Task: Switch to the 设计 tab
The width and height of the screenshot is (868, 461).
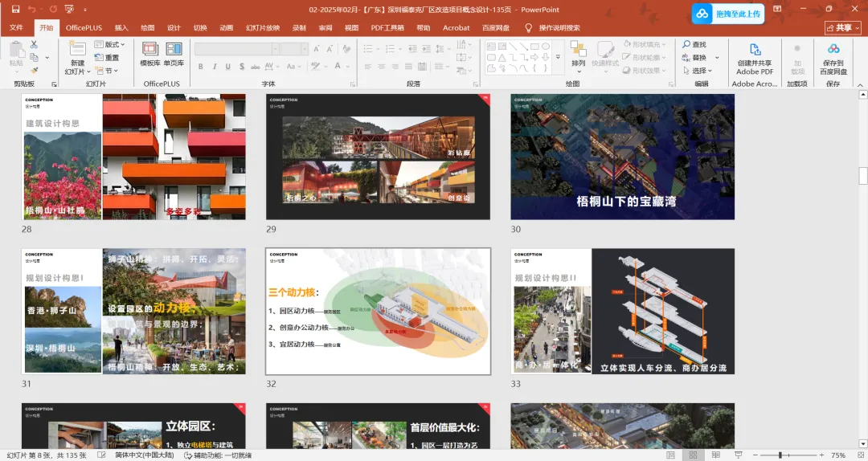Action: pyautogui.click(x=174, y=27)
